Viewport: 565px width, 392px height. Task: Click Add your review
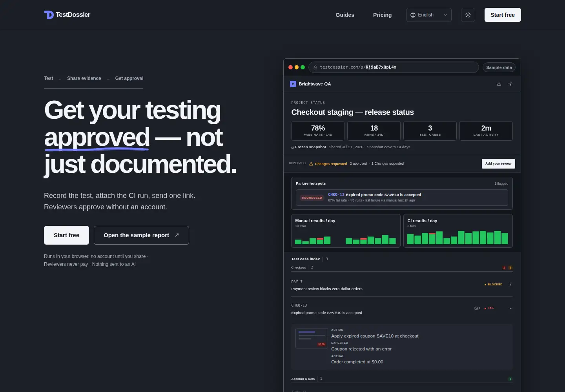498,163
